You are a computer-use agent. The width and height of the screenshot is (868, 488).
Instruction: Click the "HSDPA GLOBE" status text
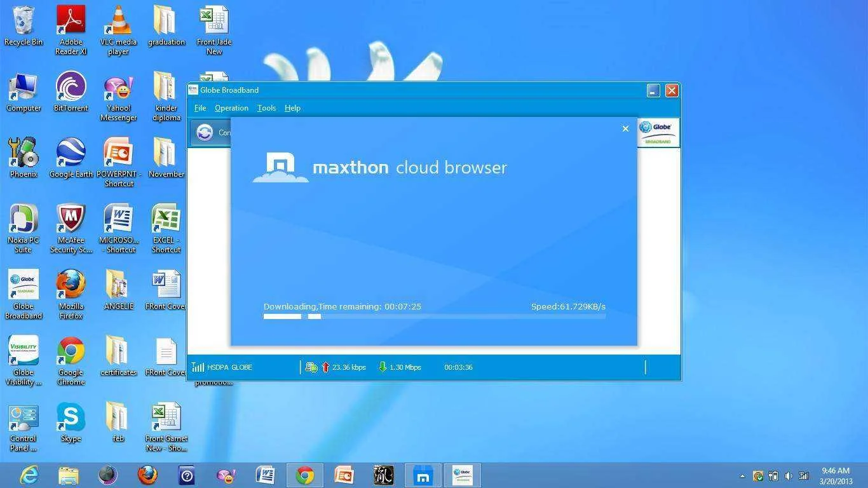pos(229,367)
